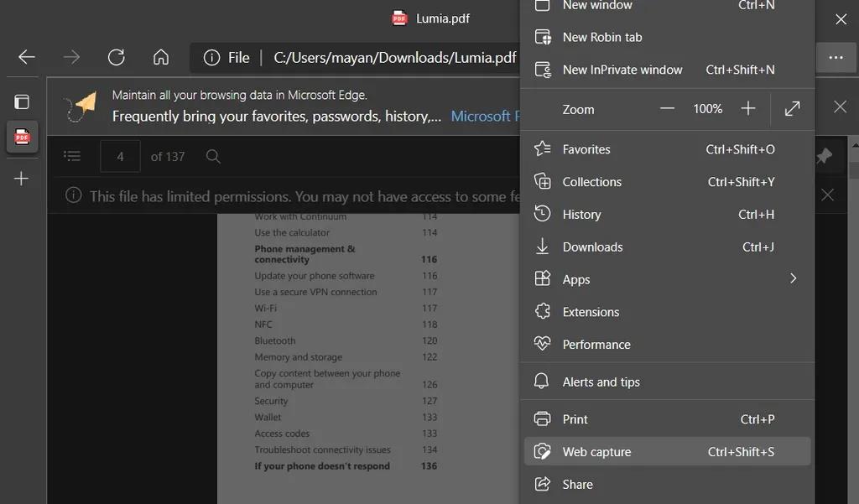Open Alerts and tips

click(x=667, y=382)
